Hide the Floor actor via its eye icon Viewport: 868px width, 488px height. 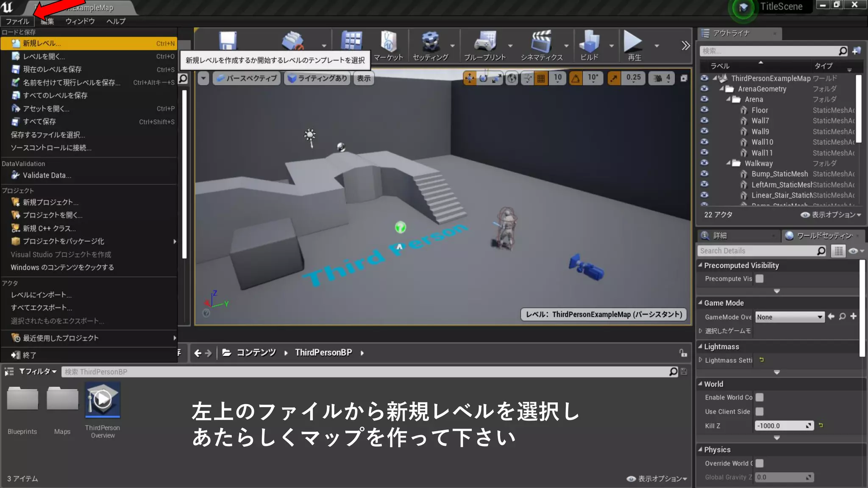point(704,110)
